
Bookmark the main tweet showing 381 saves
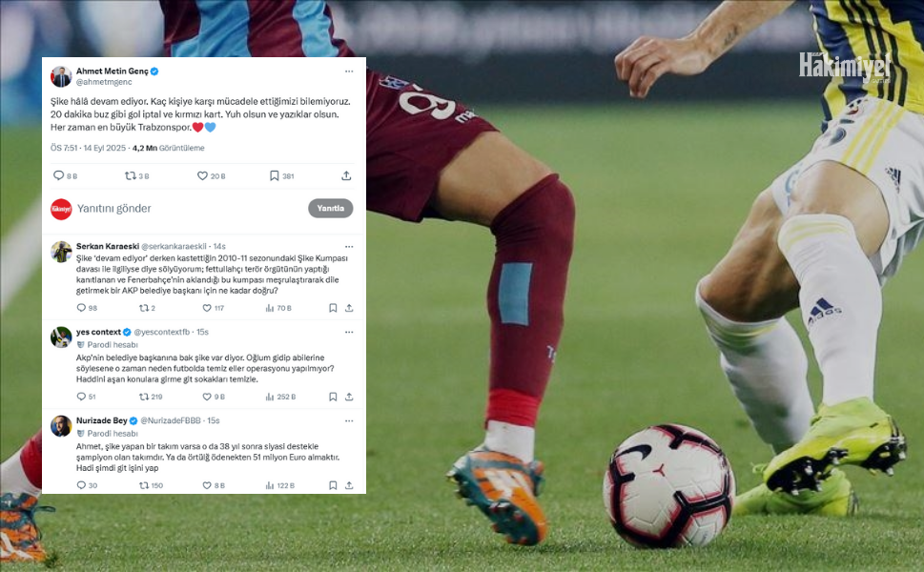(274, 175)
